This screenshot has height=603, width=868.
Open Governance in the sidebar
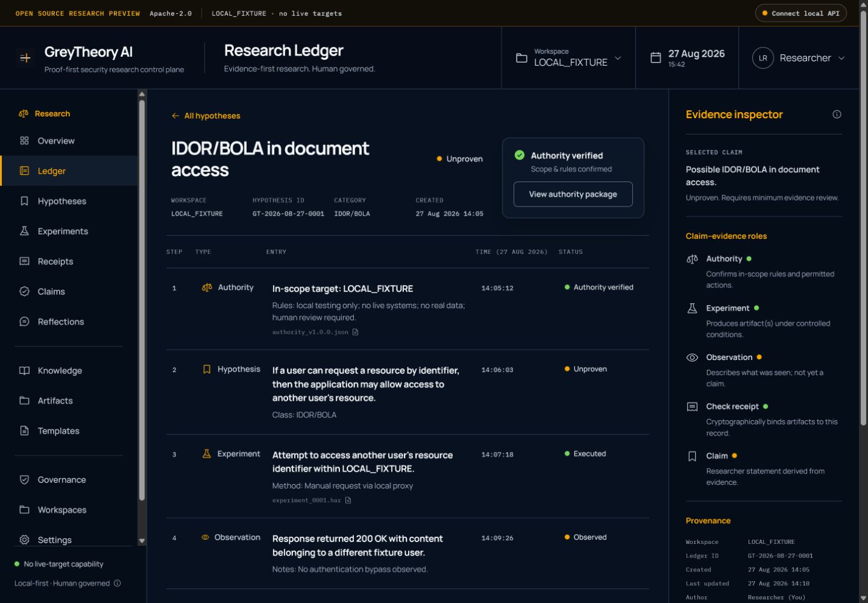[69, 479]
